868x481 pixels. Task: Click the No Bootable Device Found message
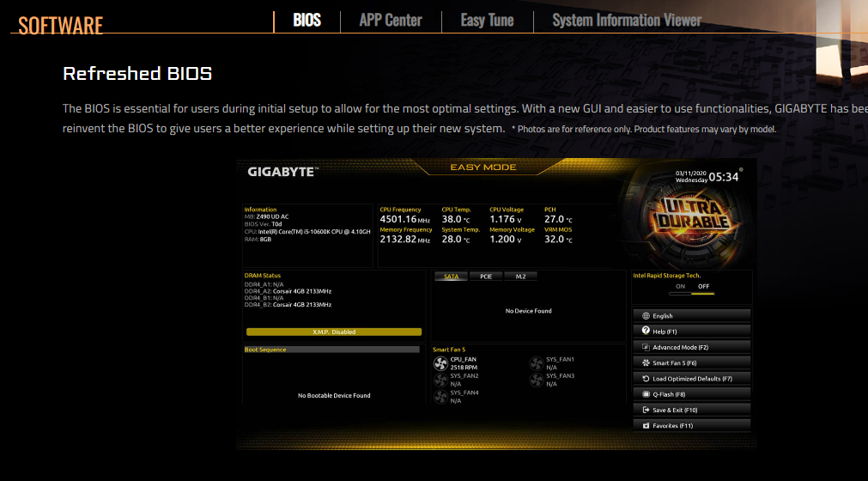(334, 396)
